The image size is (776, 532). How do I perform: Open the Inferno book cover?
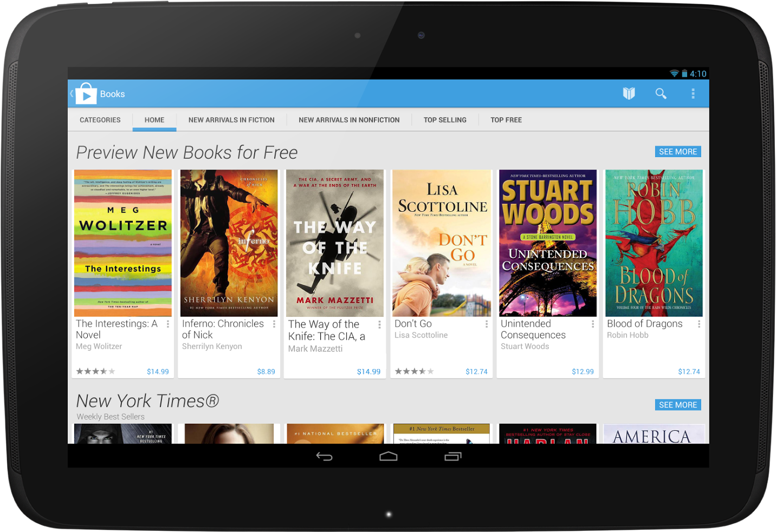point(229,243)
